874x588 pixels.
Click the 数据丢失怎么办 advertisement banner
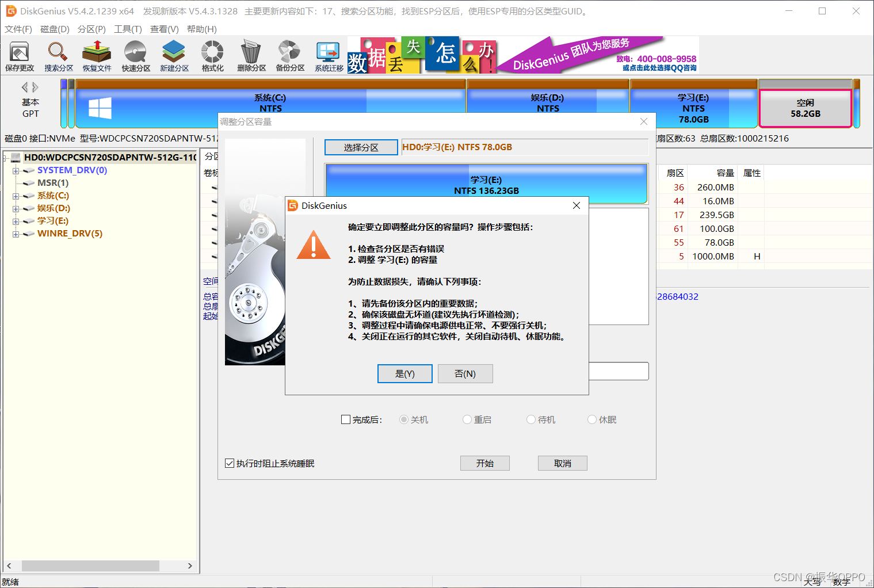click(421, 55)
